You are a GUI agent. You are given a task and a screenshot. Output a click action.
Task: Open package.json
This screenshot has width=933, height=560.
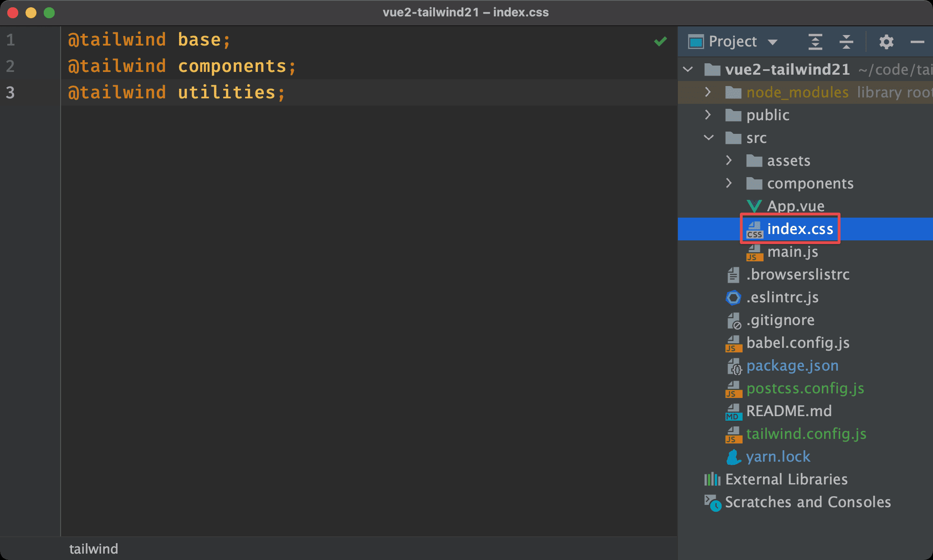(x=792, y=366)
